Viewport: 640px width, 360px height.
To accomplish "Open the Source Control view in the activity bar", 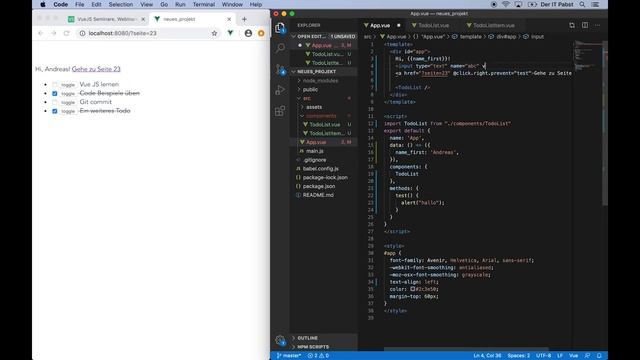I will 280,69.
